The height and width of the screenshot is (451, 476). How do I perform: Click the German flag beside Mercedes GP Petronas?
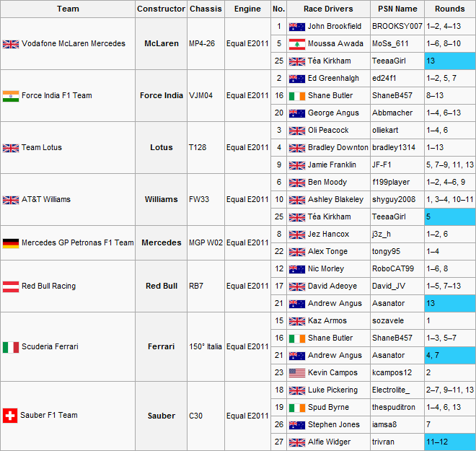tap(11, 244)
